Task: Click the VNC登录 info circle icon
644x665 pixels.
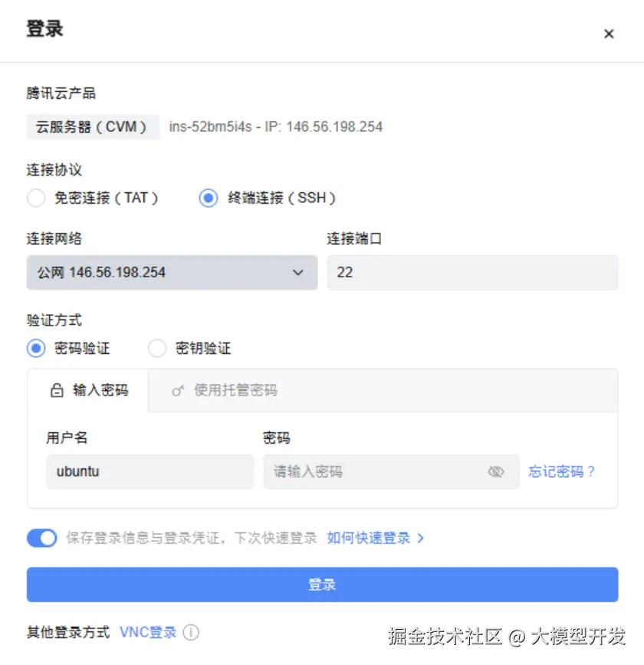Action: [x=191, y=633]
